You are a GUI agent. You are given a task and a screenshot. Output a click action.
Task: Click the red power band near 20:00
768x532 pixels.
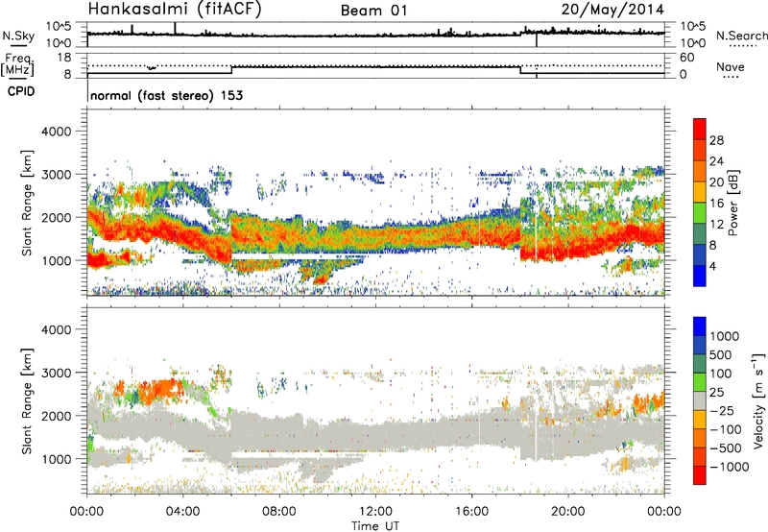[568, 249]
